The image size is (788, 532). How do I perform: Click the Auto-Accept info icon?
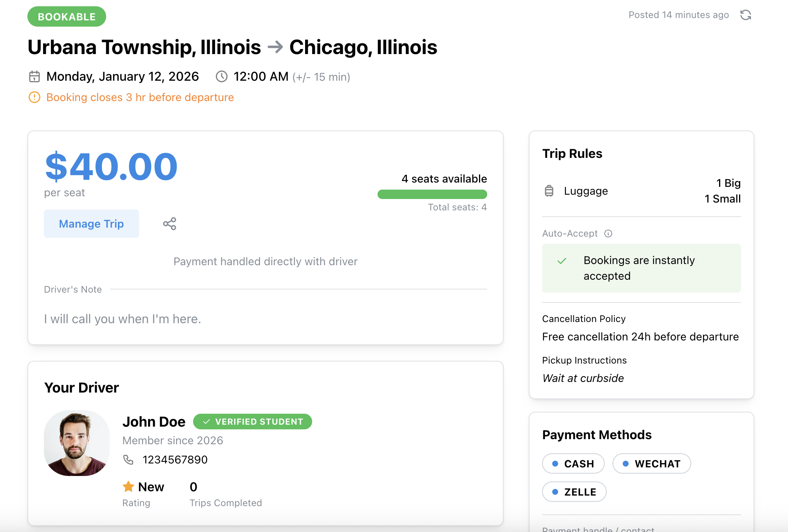(608, 233)
